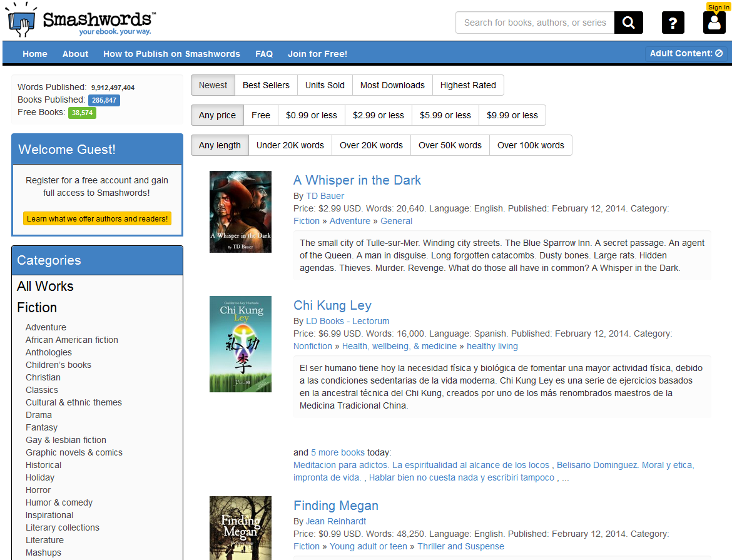Open How to Publish on Smashwords
This screenshot has height=560, width=732.
[x=172, y=54]
